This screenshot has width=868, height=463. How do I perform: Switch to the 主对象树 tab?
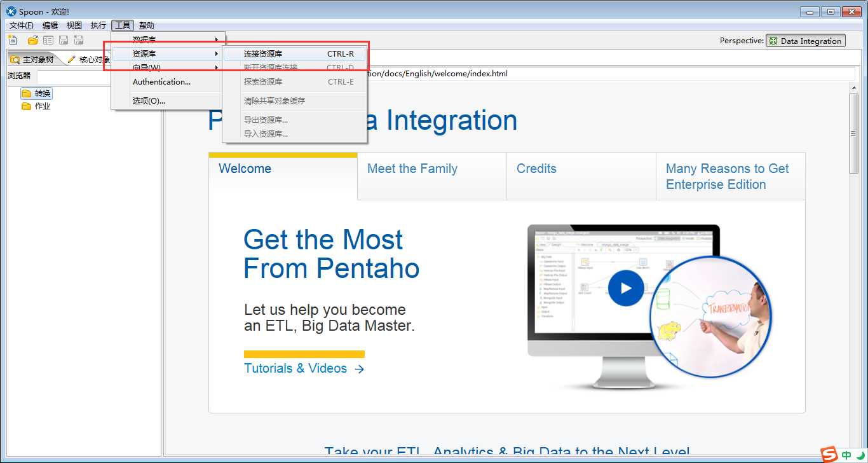pos(34,60)
